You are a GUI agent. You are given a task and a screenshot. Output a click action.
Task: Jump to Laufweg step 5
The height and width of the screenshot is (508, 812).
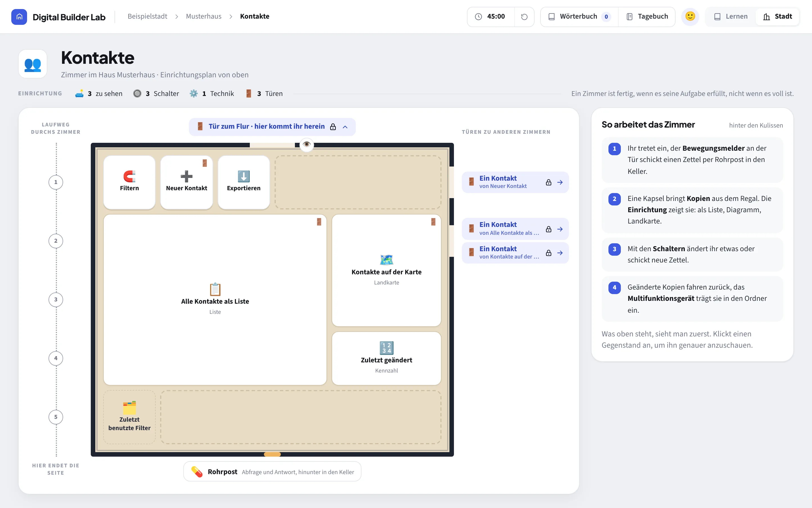[56, 417]
